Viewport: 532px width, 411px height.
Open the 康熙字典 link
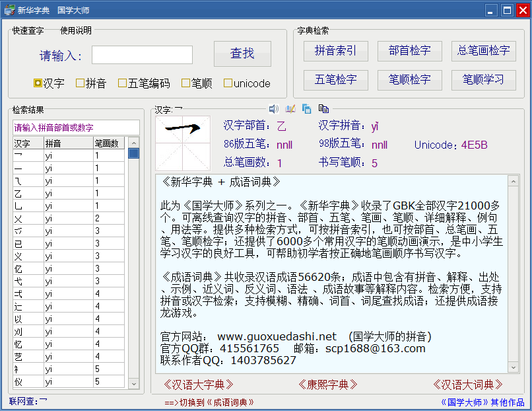point(328,385)
